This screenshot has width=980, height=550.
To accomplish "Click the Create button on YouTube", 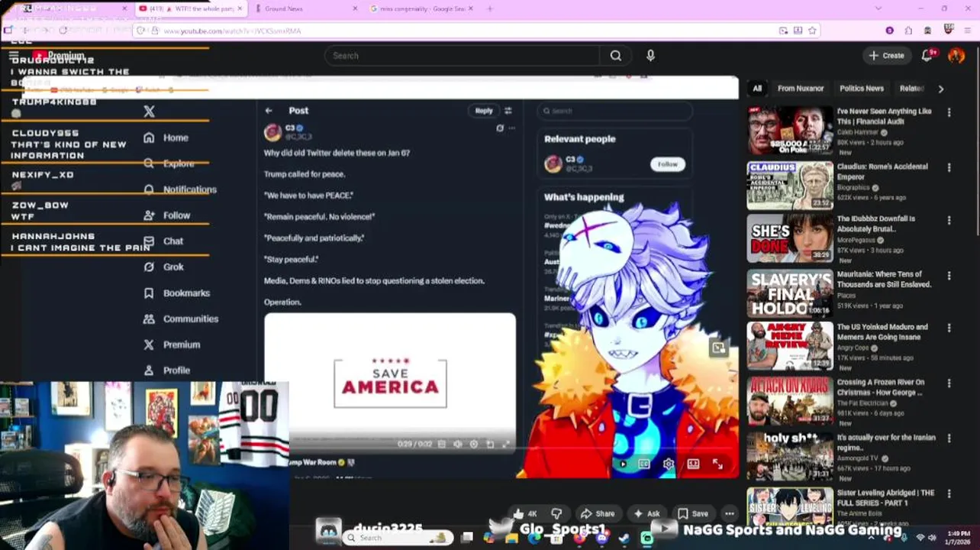I will click(x=887, y=55).
